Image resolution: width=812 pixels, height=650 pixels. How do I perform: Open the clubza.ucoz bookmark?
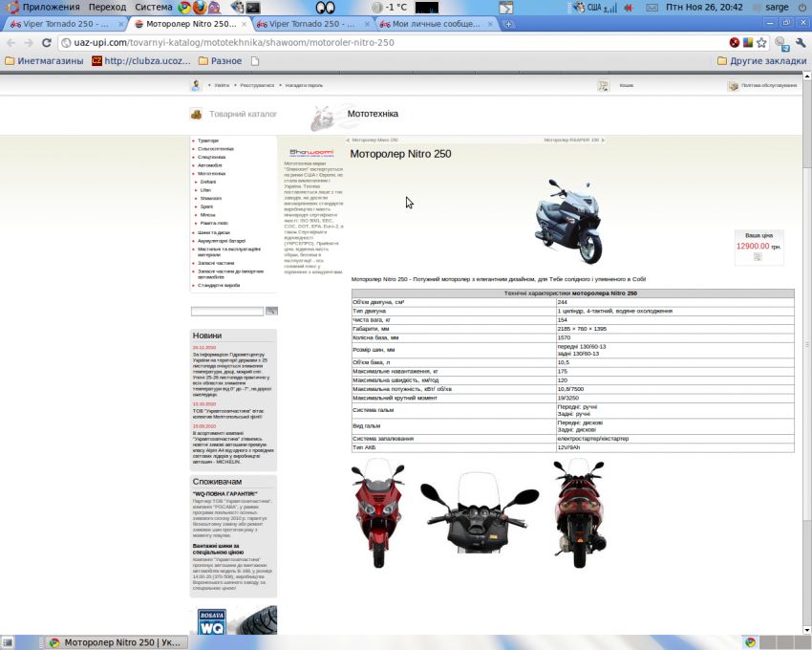[x=141, y=61]
